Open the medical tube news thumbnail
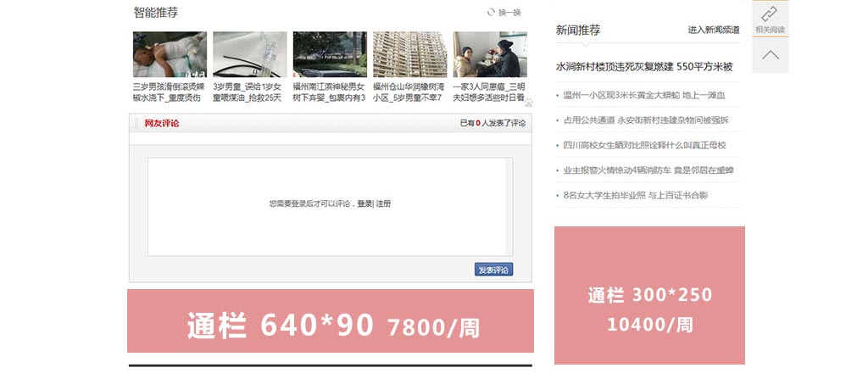The width and height of the screenshot is (868, 390). click(249, 54)
